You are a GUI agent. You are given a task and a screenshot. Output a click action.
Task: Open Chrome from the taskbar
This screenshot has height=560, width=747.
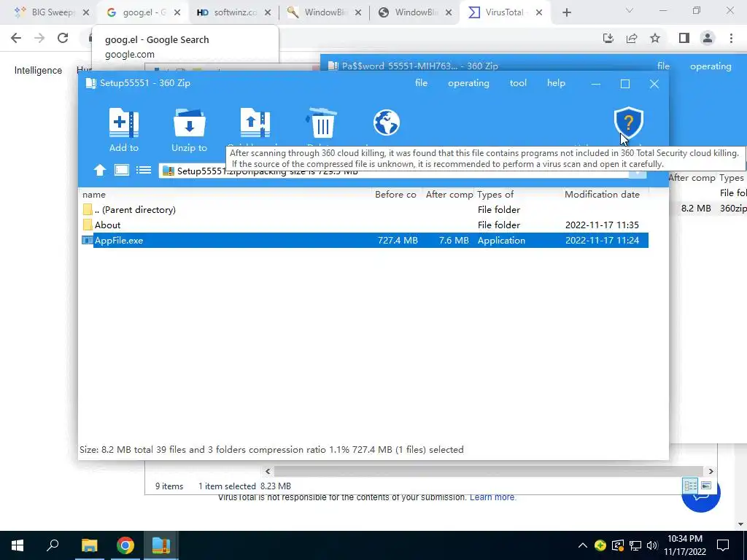click(x=125, y=545)
